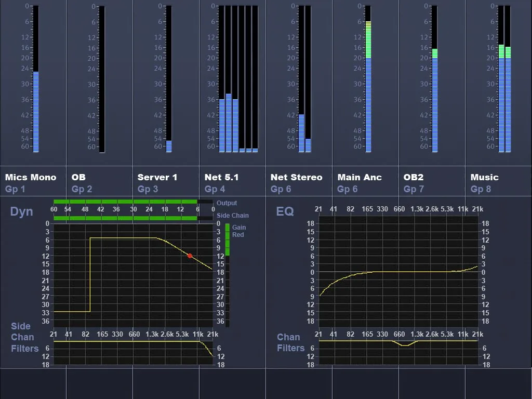
Task: Click Gp 6 label under Net Stereo
Action: 281,189
